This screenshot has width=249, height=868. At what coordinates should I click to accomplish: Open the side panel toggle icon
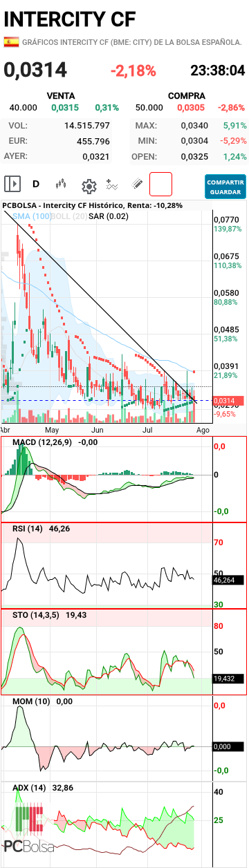(x=12, y=185)
